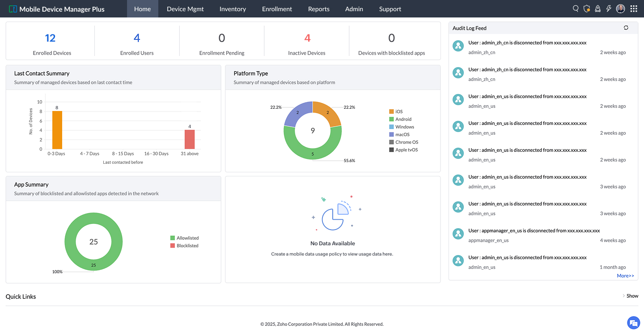Click the shield security alert icon
Screen dimensions: 644x333
click(587, 9)
